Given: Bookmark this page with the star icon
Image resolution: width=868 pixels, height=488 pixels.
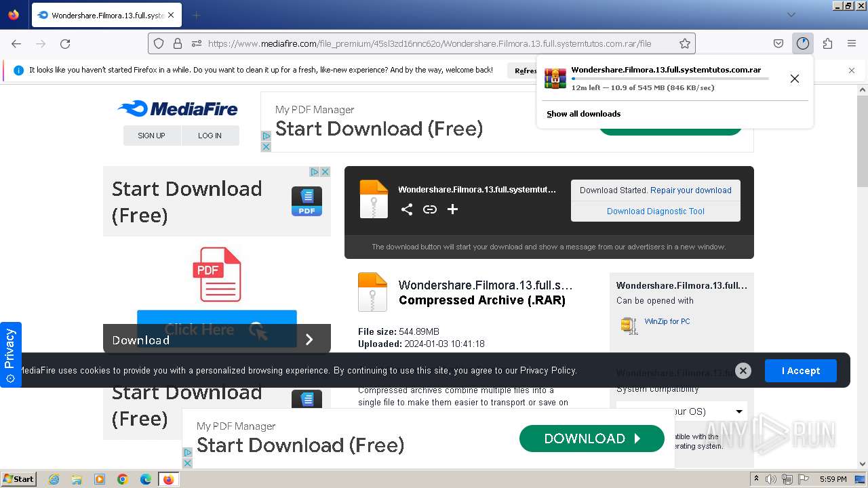Looking at the screenshot, I should click(685, 43).
